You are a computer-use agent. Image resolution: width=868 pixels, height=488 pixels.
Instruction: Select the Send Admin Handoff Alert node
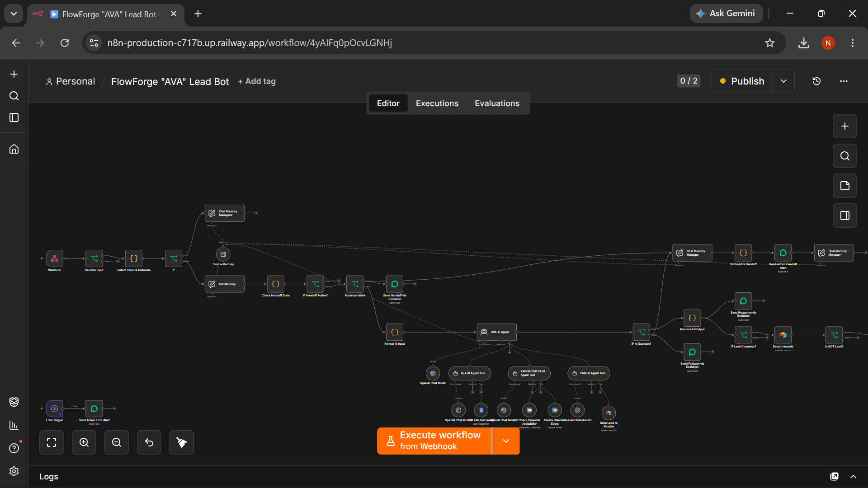[x=783, y=253]
